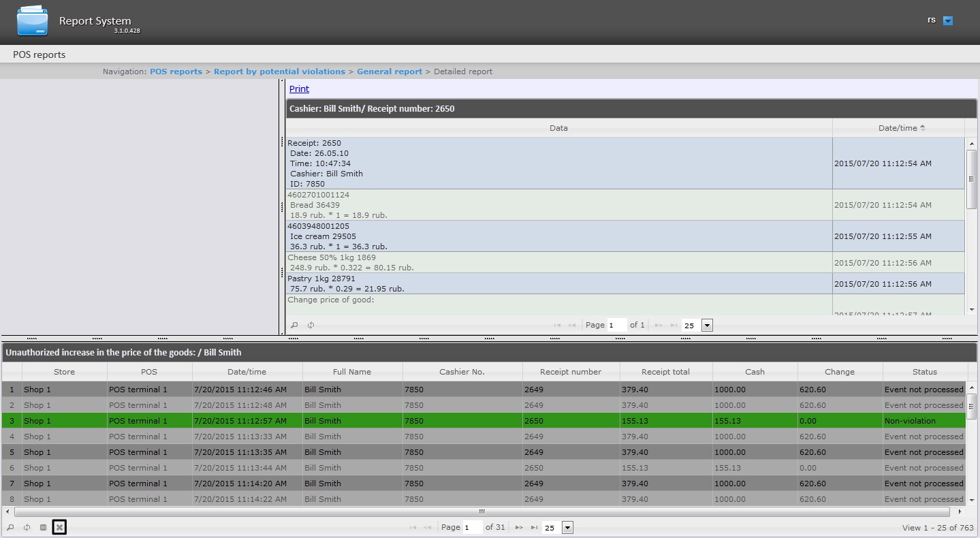Viewport: 980px width, 538px height.
Task: Jump to last page of violations grid
Action: (534, 528)
